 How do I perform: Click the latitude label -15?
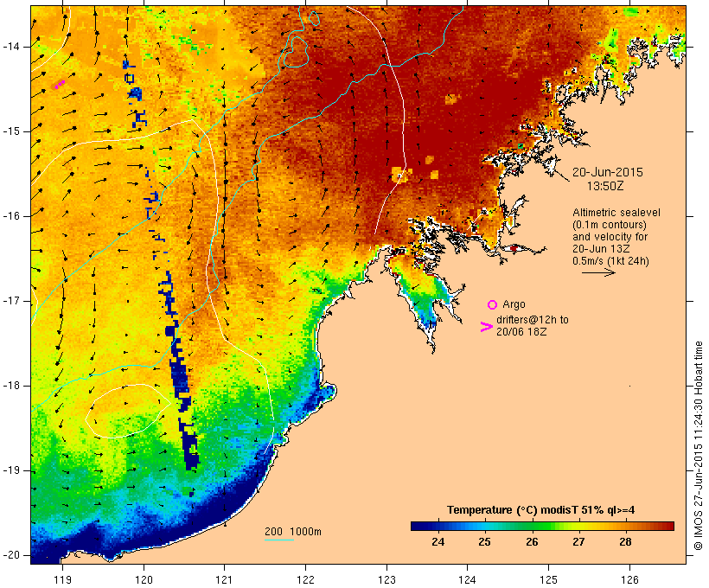10,131
